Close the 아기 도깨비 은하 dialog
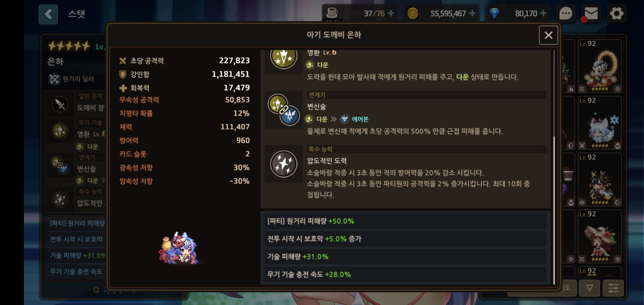The image size is (644, 305). click(548, 35)
